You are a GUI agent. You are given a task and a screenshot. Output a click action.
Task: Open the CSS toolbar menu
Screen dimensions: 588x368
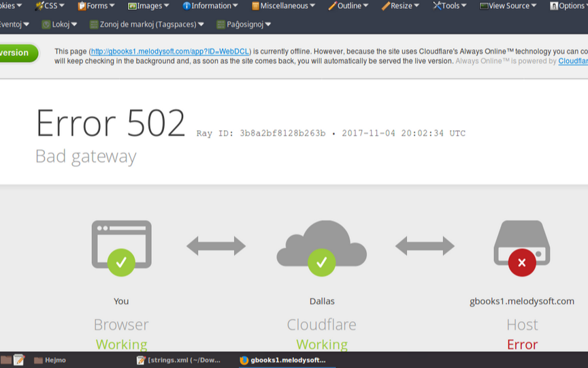coord(50,5)
